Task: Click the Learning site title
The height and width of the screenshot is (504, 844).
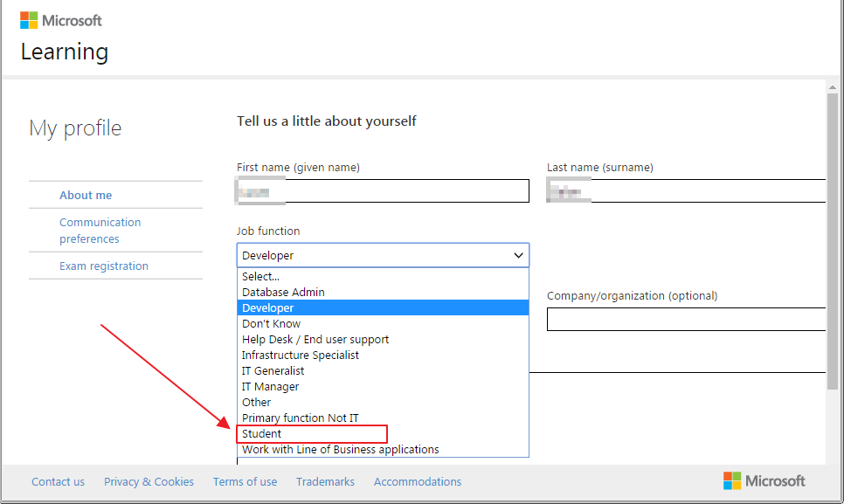Action: click(65, 52)
